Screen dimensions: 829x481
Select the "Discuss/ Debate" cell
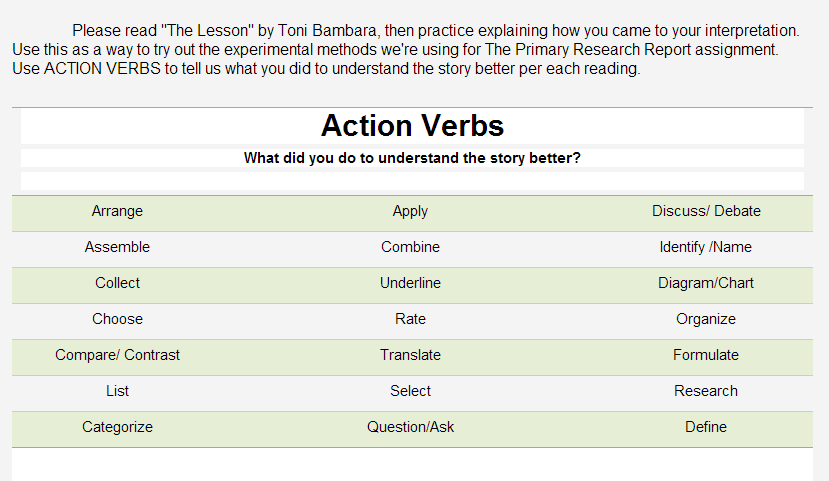[x=706, y=211]
